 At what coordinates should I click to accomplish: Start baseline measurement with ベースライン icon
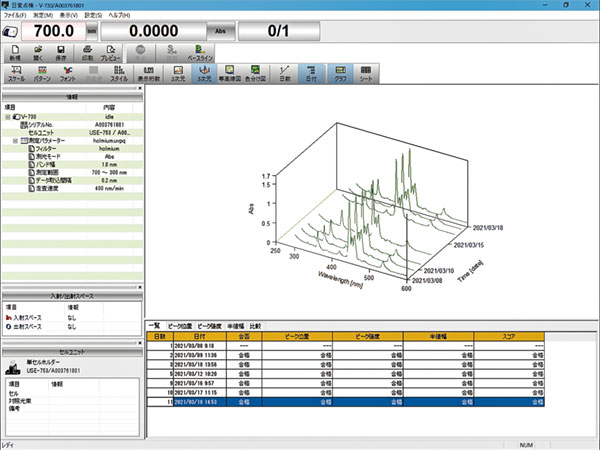pyautogui.click(x=200, y=53)
